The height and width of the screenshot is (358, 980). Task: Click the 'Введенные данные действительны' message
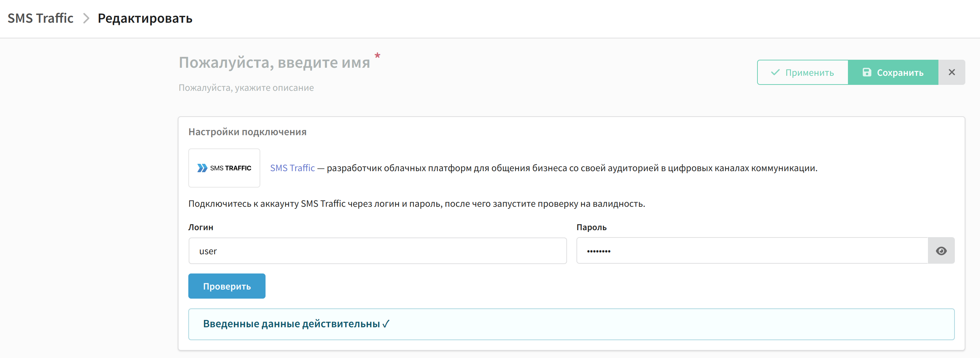[x=572, y=324]
